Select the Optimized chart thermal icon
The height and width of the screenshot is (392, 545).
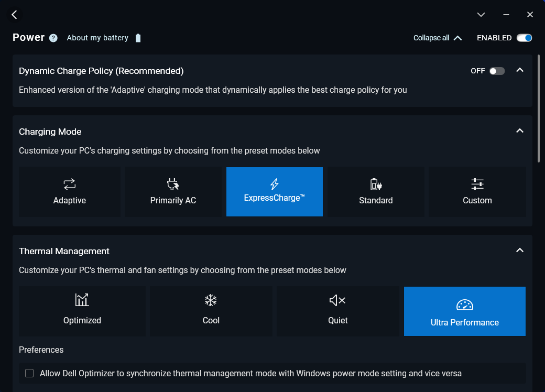(82, 300)
